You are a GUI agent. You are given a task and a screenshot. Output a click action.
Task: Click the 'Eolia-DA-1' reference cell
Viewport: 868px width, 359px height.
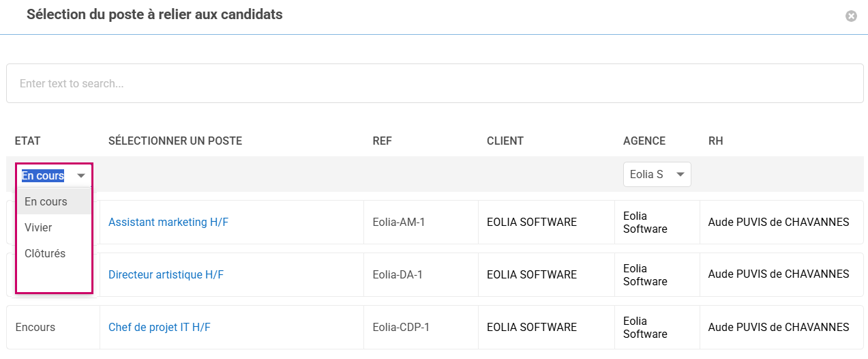(398, 274)
